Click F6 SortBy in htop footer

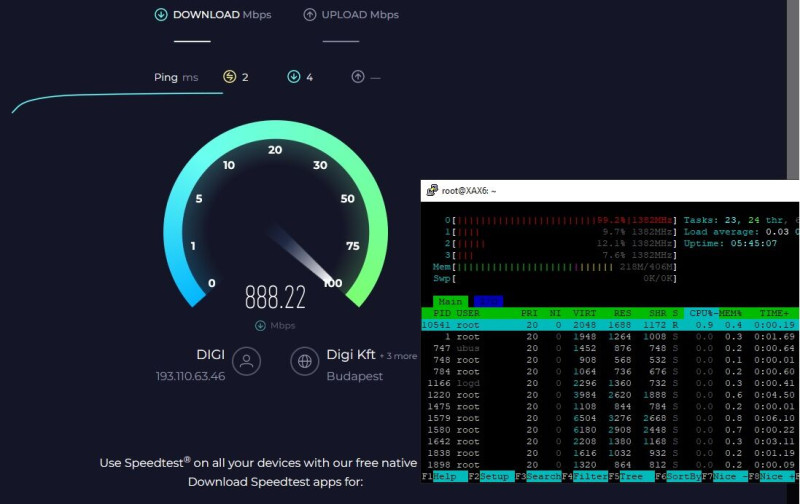[x=679, y=476]
